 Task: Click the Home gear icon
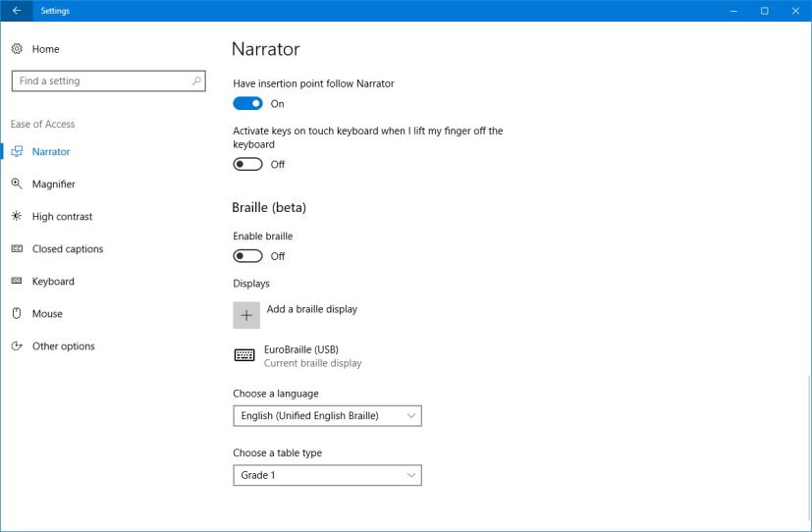[x=17, y=49]
